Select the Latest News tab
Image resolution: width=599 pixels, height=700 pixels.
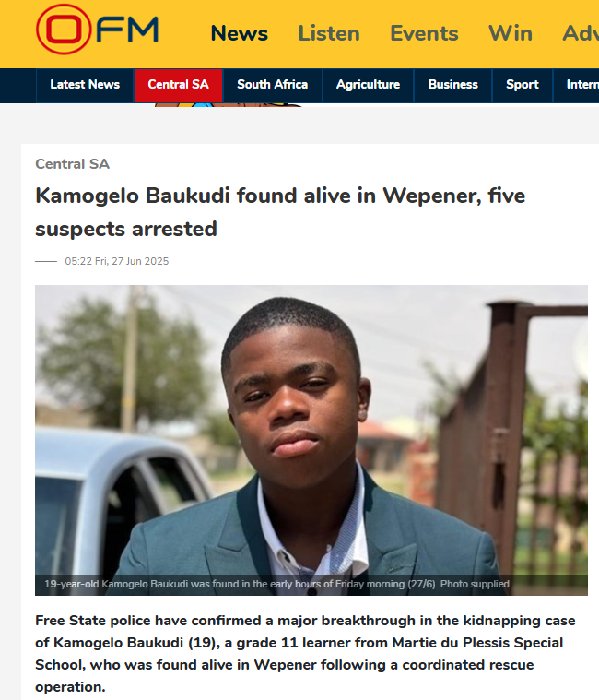[x=85, y=85]
